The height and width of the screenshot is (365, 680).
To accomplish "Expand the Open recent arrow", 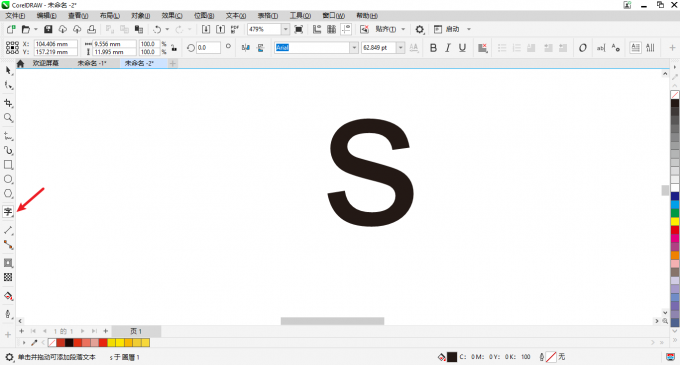I will [x=36, y=29].
